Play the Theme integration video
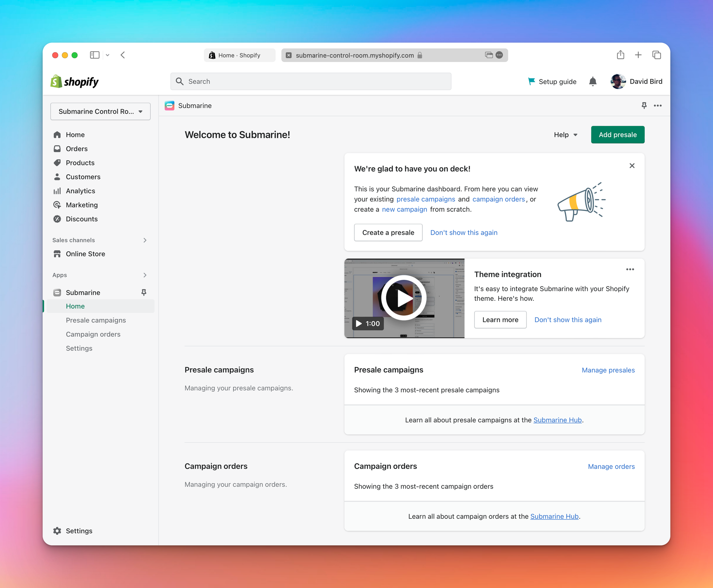 (404, 298)
